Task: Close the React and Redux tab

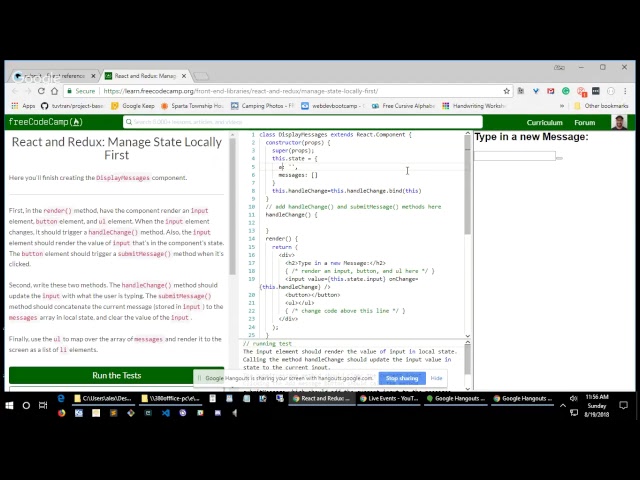Action: [184, 76]
